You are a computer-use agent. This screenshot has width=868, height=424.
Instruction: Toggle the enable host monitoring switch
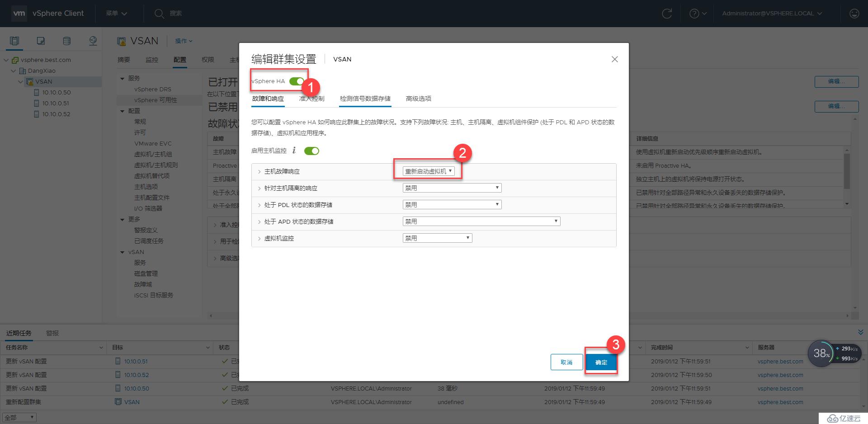pyautogui.click(x=311, y=151)
